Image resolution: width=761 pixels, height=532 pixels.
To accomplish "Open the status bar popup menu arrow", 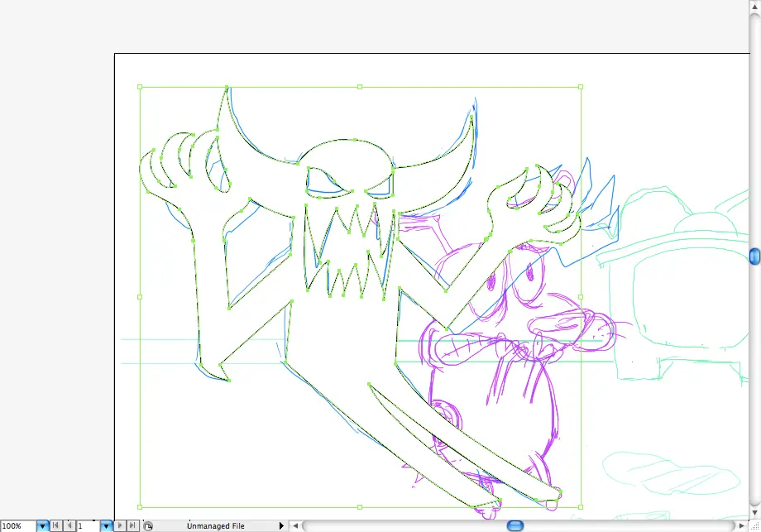I will click(281, 525).
